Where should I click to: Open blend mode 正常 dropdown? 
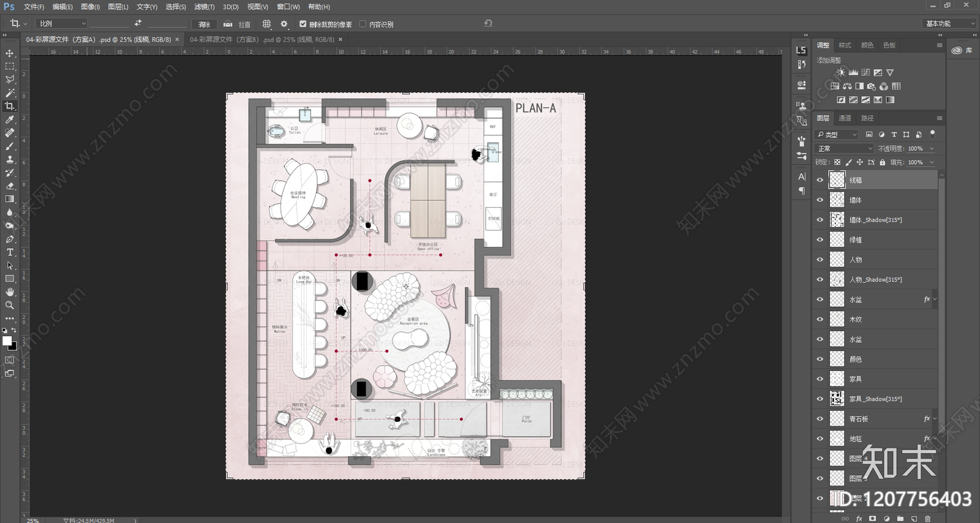(845, 149)
